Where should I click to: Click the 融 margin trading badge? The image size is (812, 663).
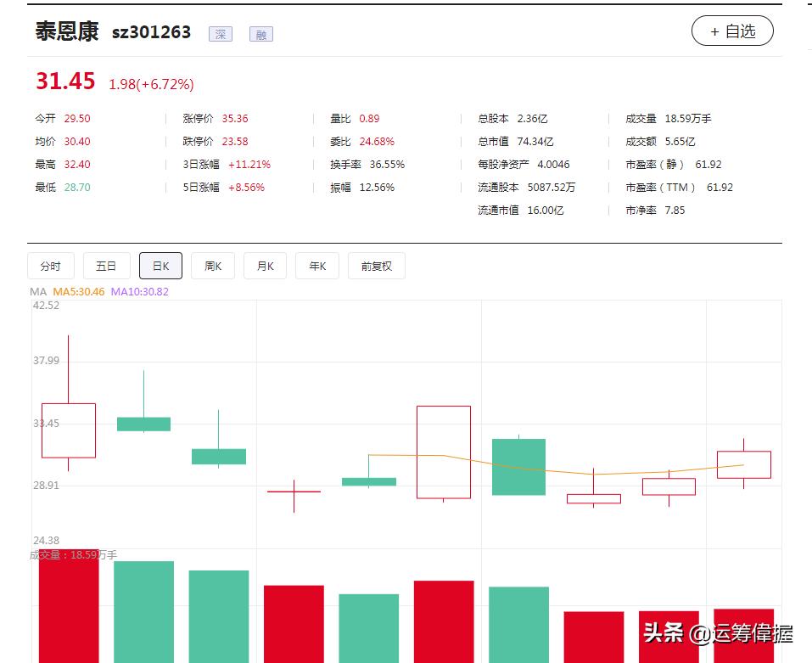pos(260,34)
